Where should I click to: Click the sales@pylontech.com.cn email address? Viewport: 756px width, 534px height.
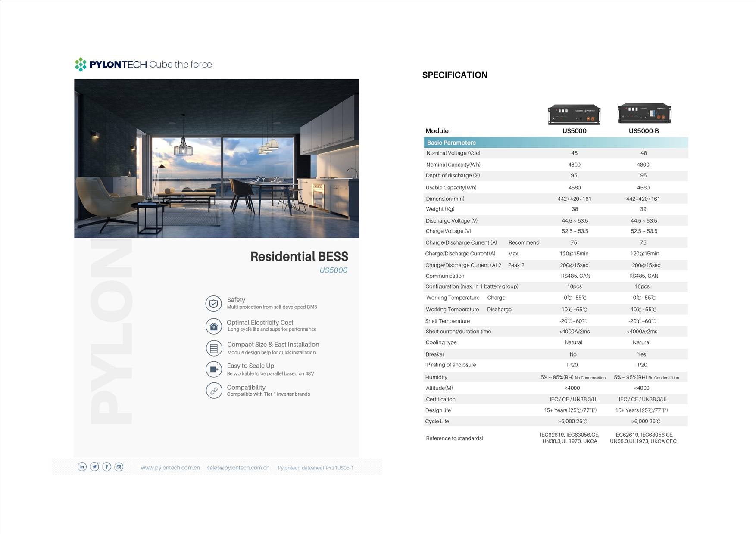238,468
